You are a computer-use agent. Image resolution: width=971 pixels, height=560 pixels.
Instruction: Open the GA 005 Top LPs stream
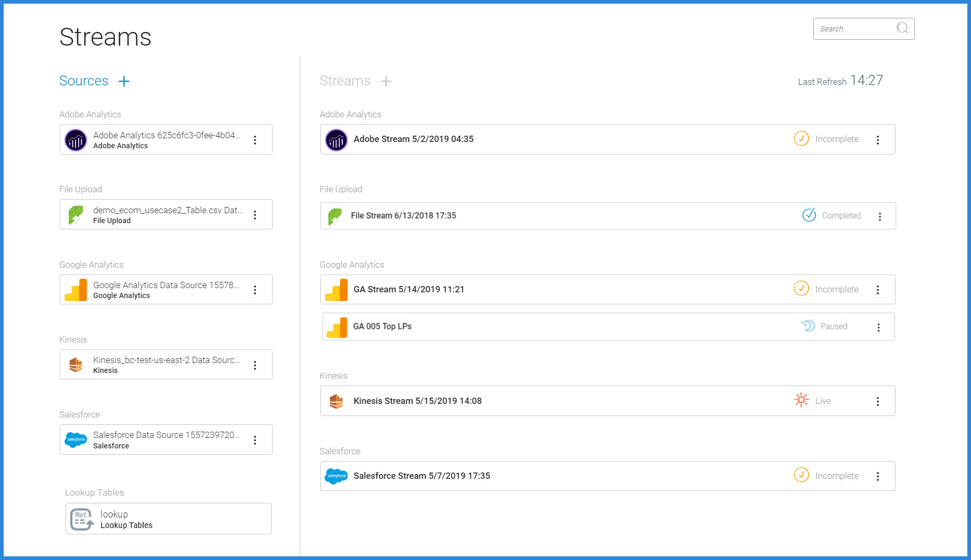(608, 327)
